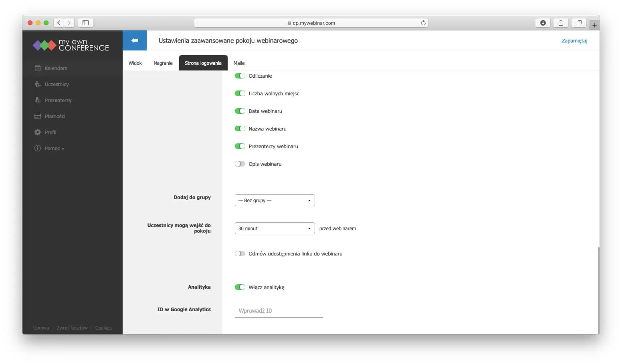Open the Cookies footer link
This screenshot has height=364, width=622.
coord(103,328)
